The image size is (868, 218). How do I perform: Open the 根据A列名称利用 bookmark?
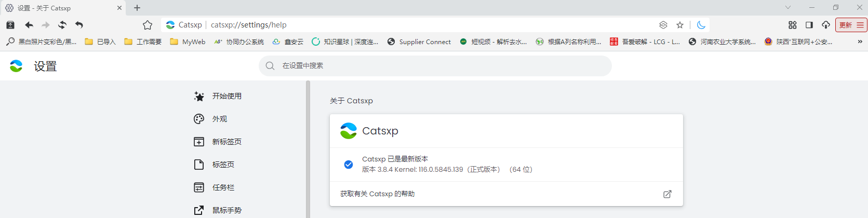coord(568,42)
